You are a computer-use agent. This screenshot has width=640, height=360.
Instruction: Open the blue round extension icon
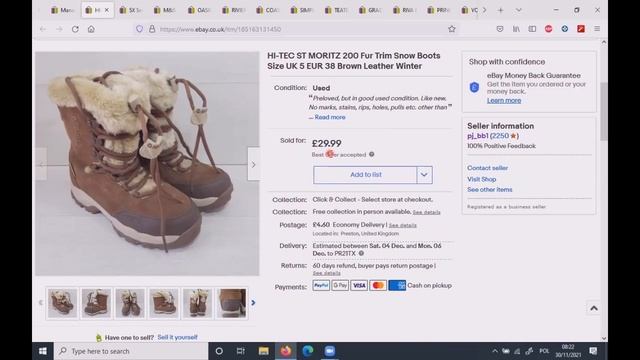pos(564,29)
